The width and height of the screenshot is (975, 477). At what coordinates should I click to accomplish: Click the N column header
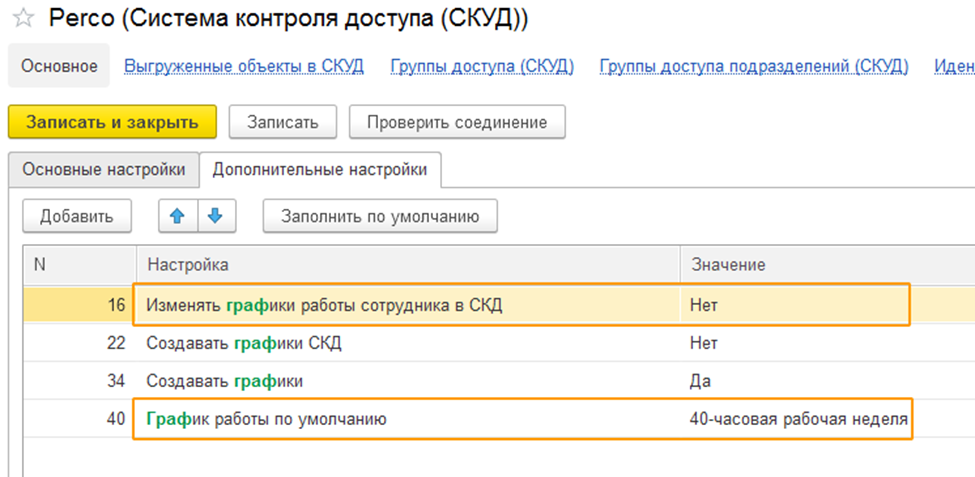click(40, 265)
